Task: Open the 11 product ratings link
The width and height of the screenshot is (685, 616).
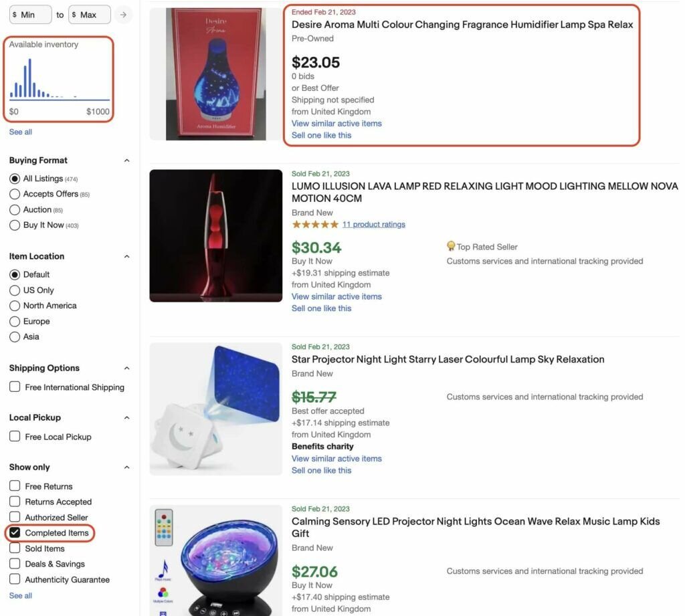Action: (373, 224)
